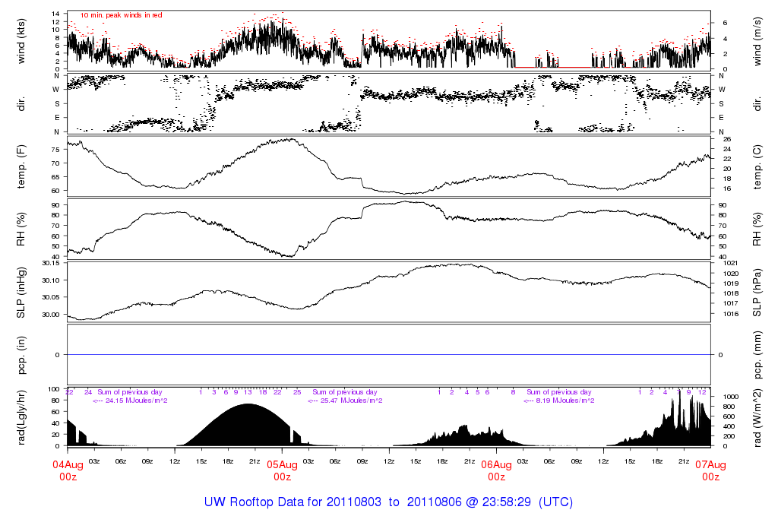Click the '06Aug 00z' date label
778x532 pixels.
496,470
